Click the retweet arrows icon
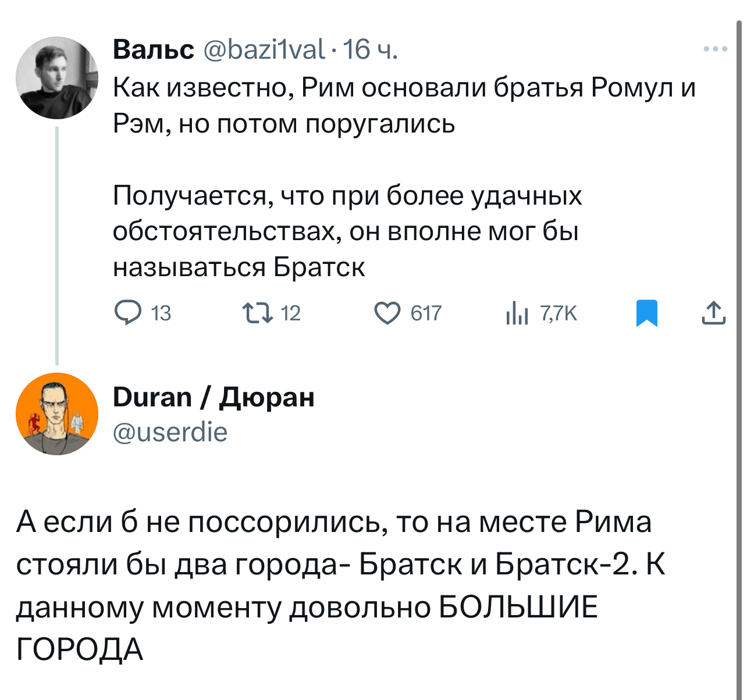 (257, 313)
